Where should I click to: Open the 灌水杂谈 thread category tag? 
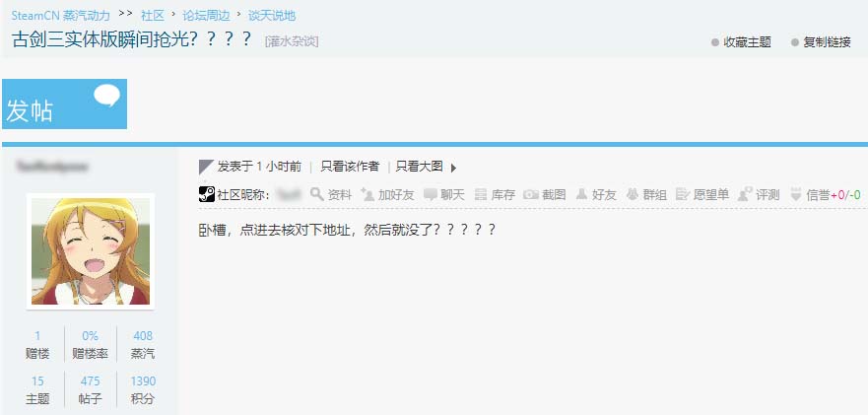coord(292,41)
